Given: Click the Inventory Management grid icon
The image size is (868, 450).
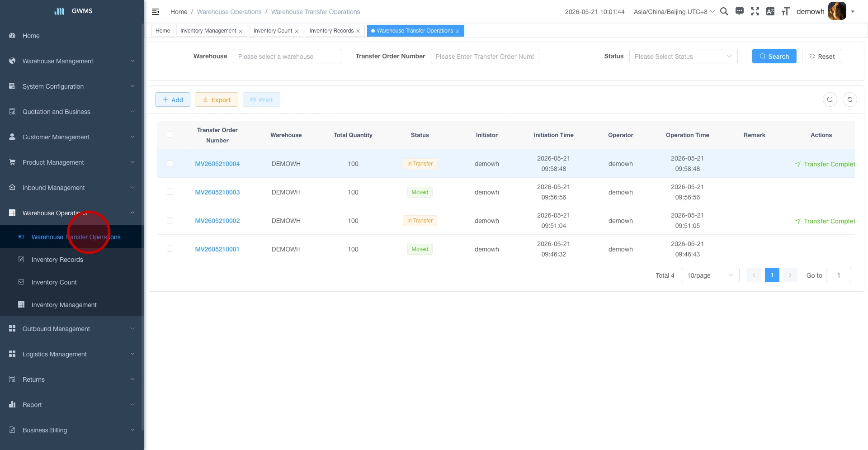Looking at the screenshot, I should tap(21, 304).
